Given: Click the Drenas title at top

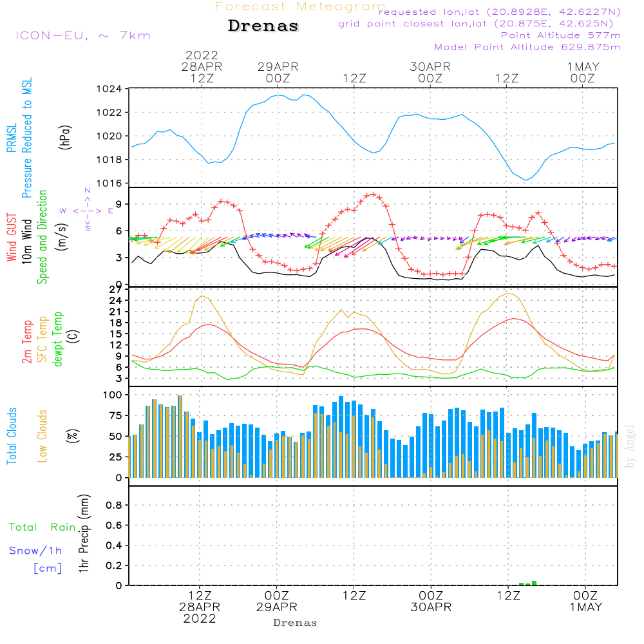Looking at the screenshot, I should 263,26.
